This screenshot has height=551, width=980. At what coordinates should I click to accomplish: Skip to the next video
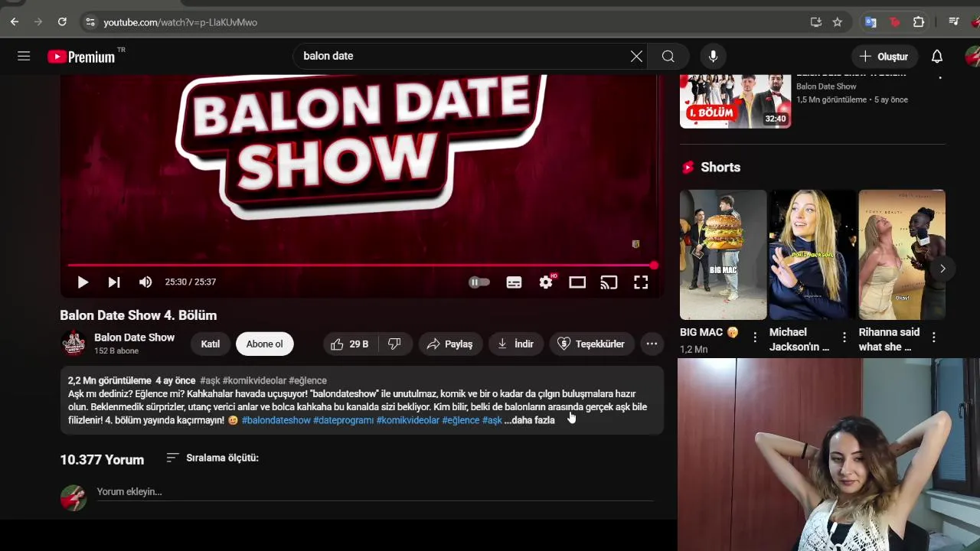[114, 282]
